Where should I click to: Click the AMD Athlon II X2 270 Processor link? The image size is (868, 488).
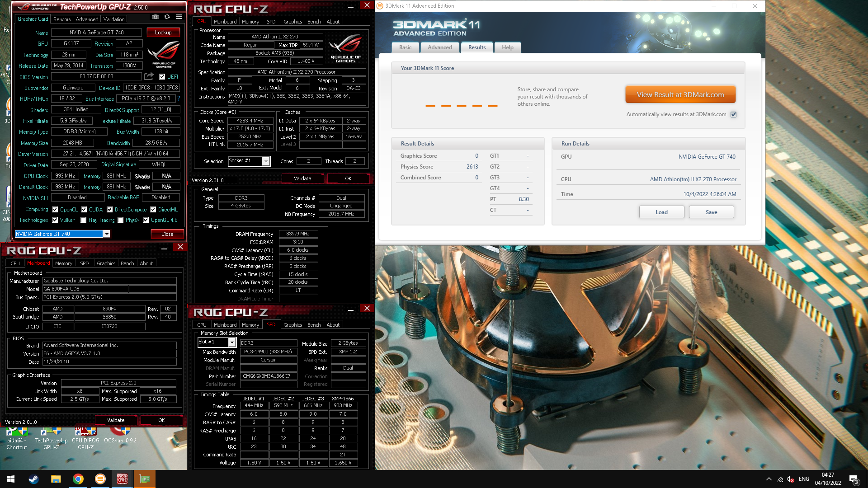[x=693, y=179]
